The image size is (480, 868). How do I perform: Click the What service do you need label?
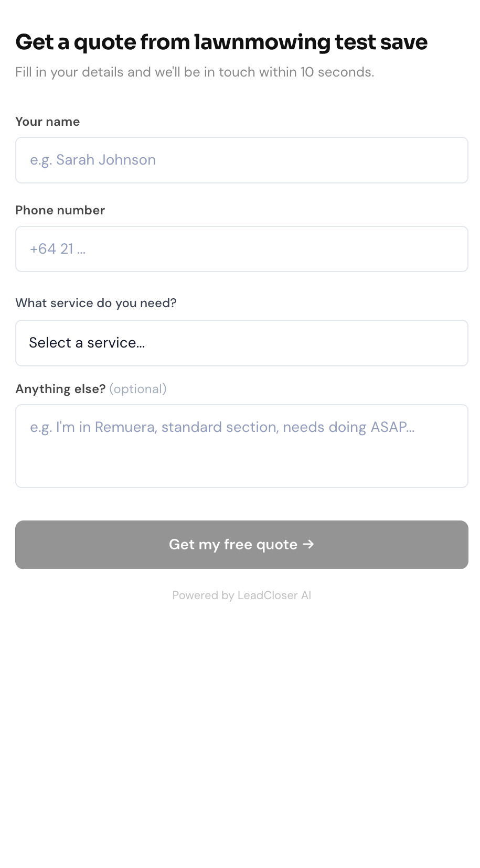click(x=96, y=303)
